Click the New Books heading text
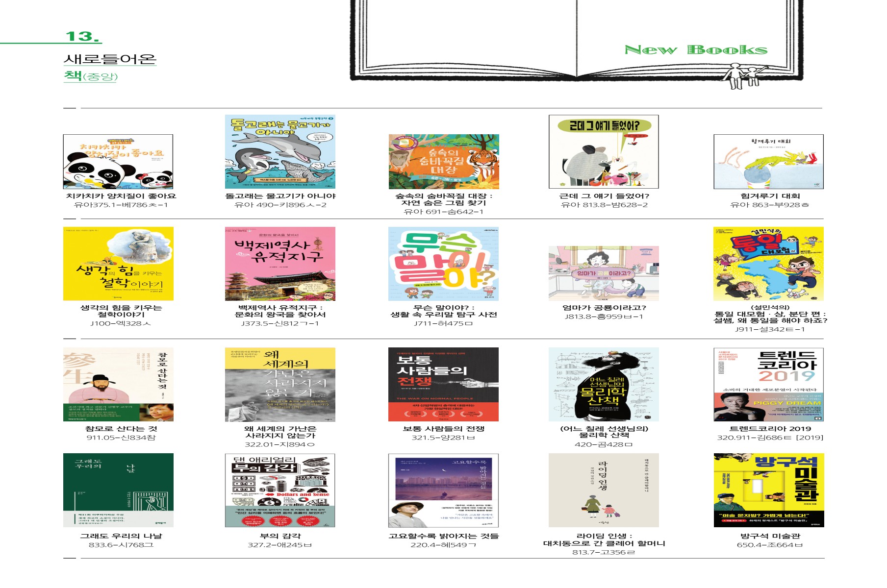Image resolution: width=887 pixels, height=588 pixels. click(x=696, y=49)
